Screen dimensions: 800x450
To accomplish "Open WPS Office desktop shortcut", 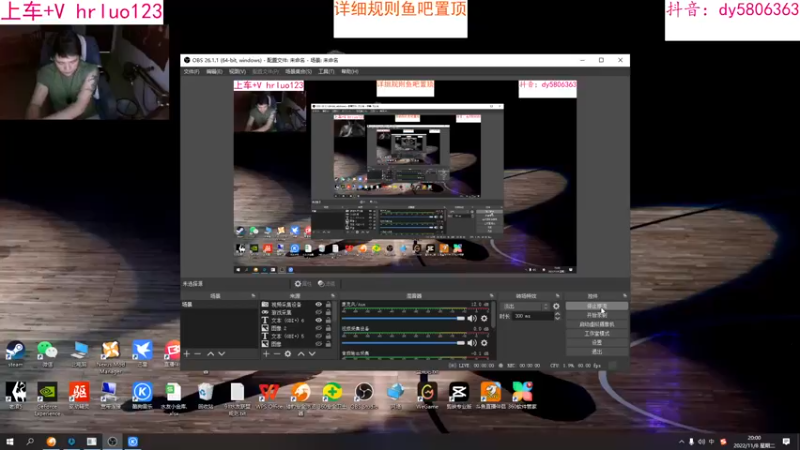I will coord(269,396).
